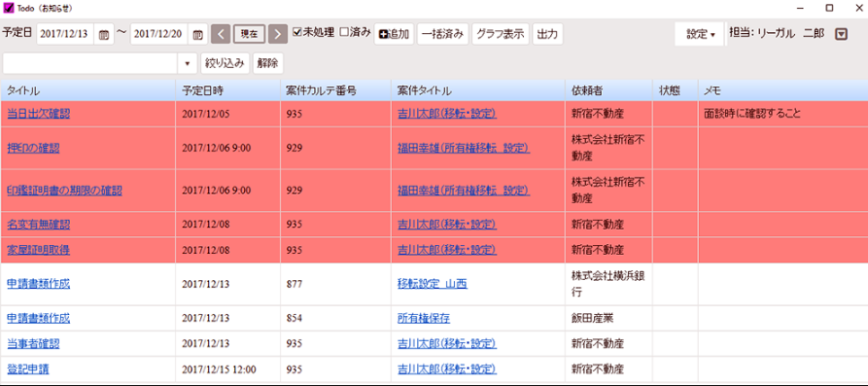Screen dimensions: 868x386
Task: Sort by タイトル column header
Action: 89,90
